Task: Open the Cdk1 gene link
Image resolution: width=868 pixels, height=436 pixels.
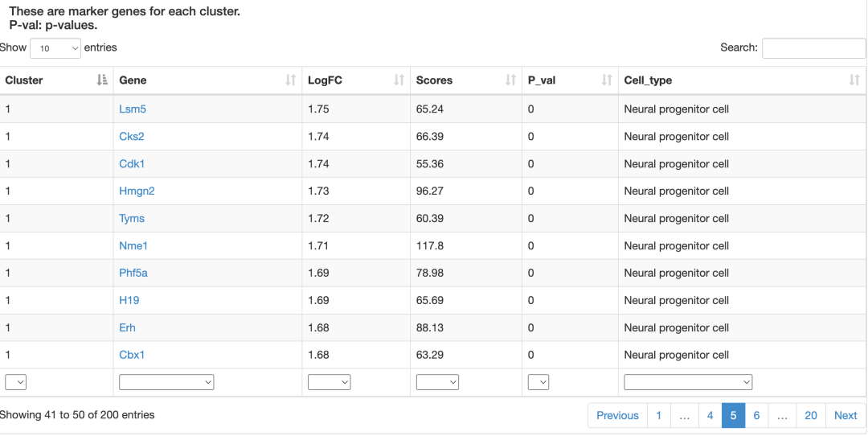Action: [132, 164]
